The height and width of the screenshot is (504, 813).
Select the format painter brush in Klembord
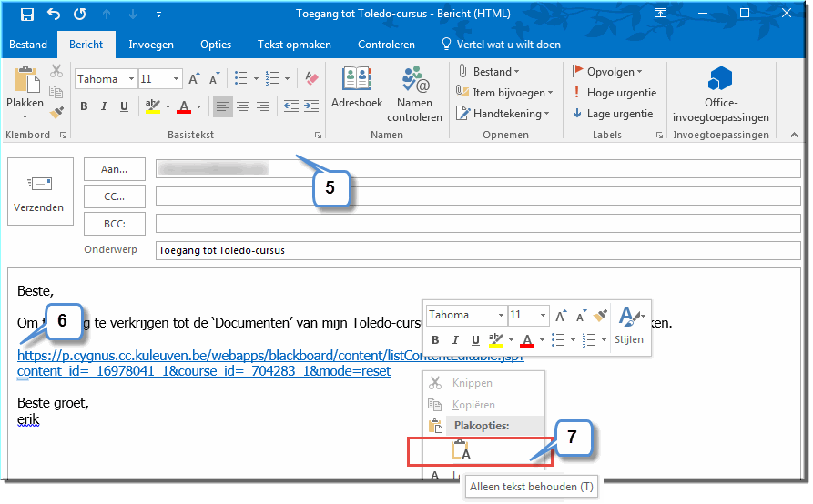[x=56, y=112]
